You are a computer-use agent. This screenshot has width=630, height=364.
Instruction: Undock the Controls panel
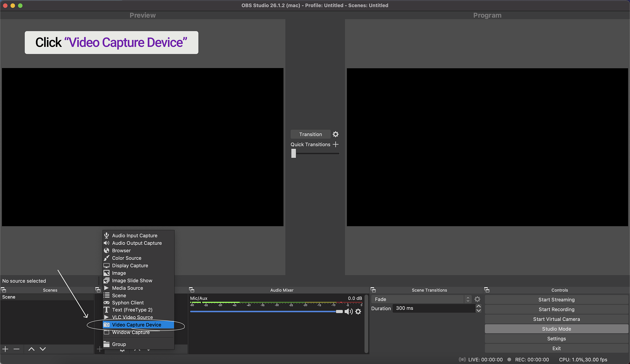[487, 290]
